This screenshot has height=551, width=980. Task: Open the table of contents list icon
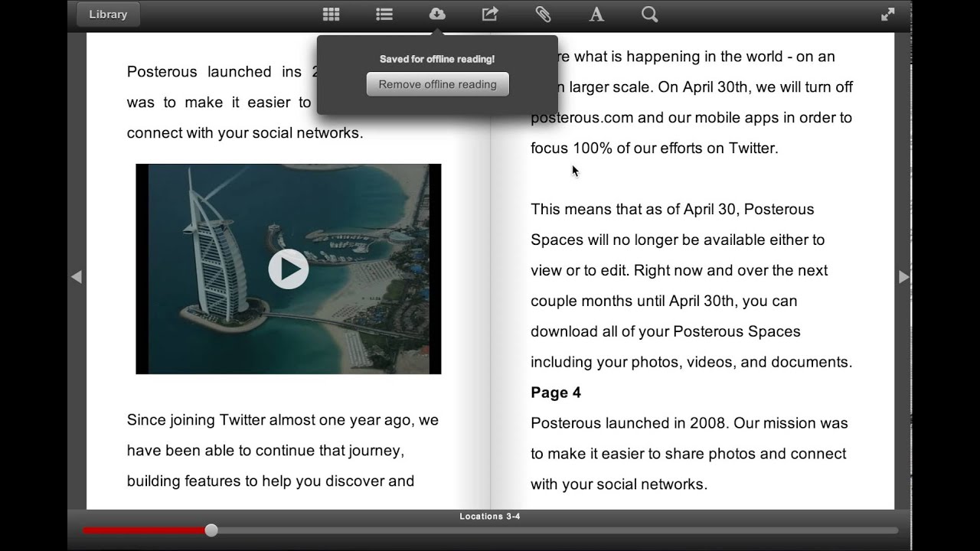(384, 15)
